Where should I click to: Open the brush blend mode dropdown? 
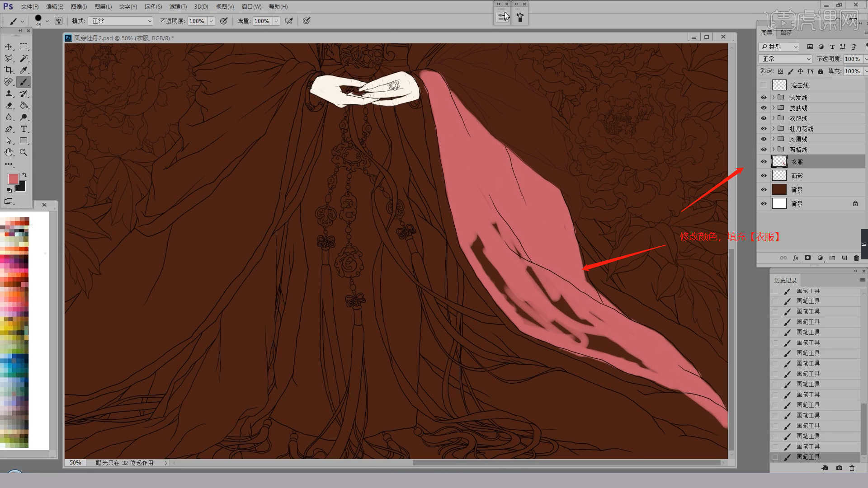point(120,21)
